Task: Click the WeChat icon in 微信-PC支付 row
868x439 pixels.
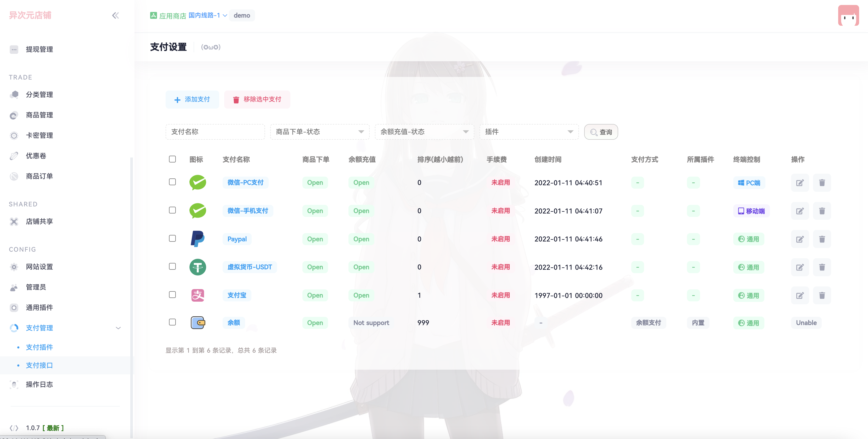Action: tap(198, 183)
